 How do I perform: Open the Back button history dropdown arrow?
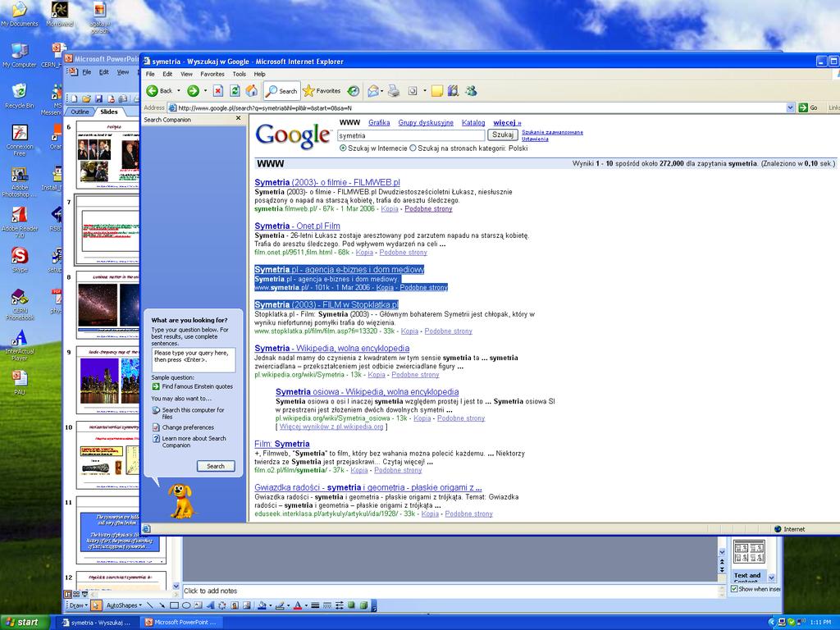178,91
